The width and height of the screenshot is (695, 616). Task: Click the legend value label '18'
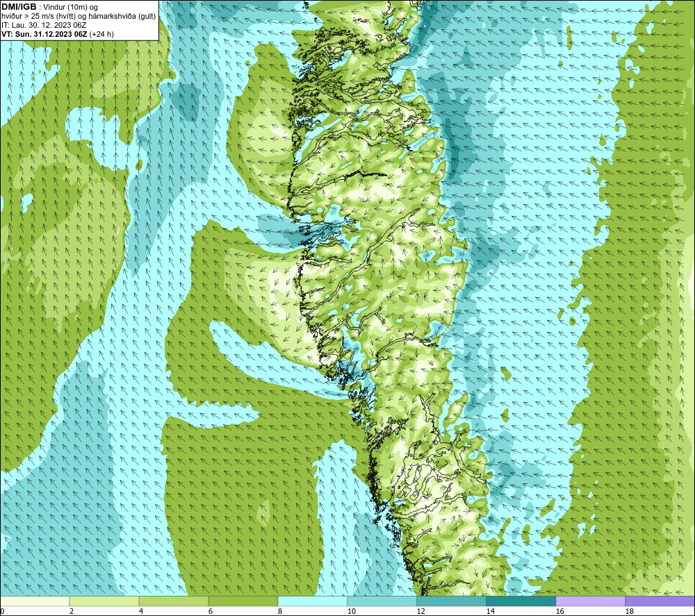pos(629,611)
